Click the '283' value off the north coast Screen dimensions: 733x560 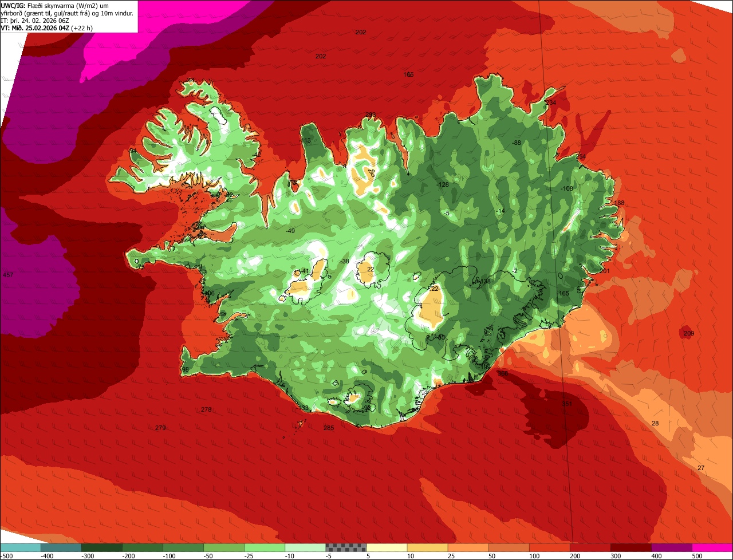[371, 115]
